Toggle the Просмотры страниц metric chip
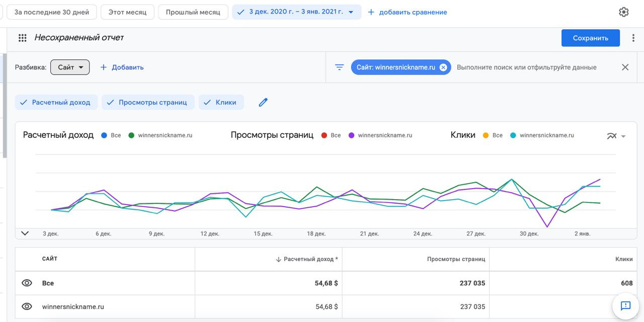 tap(148, 102)
